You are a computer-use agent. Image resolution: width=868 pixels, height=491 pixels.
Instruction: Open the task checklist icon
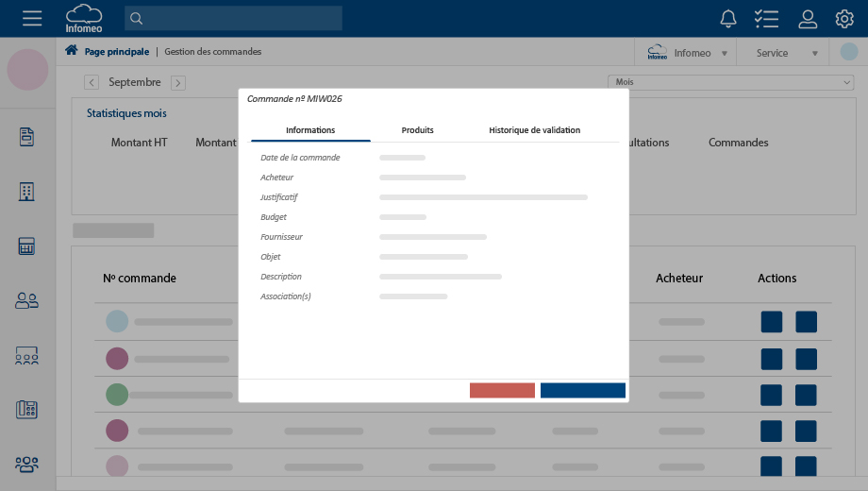[766, 19]
